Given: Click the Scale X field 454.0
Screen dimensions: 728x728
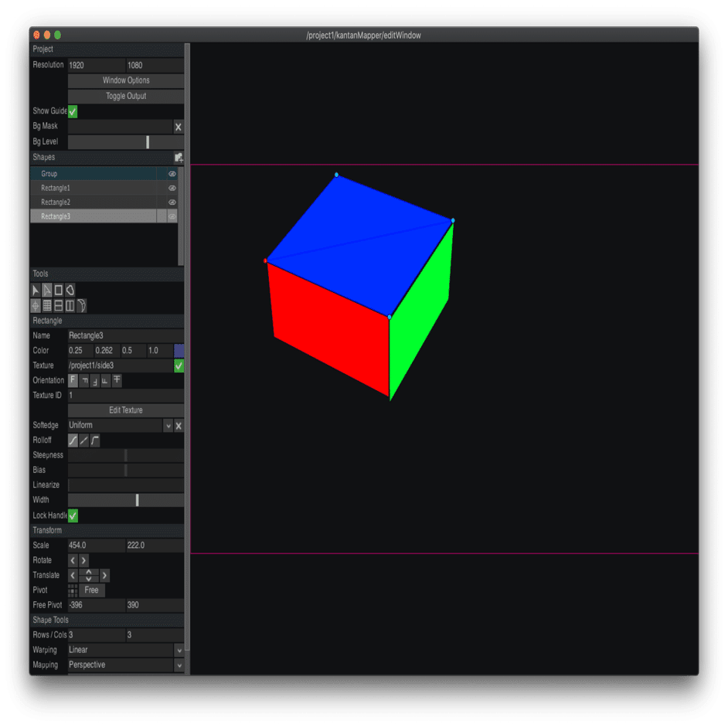Looking at the screenshot, I should coord(97,546).
